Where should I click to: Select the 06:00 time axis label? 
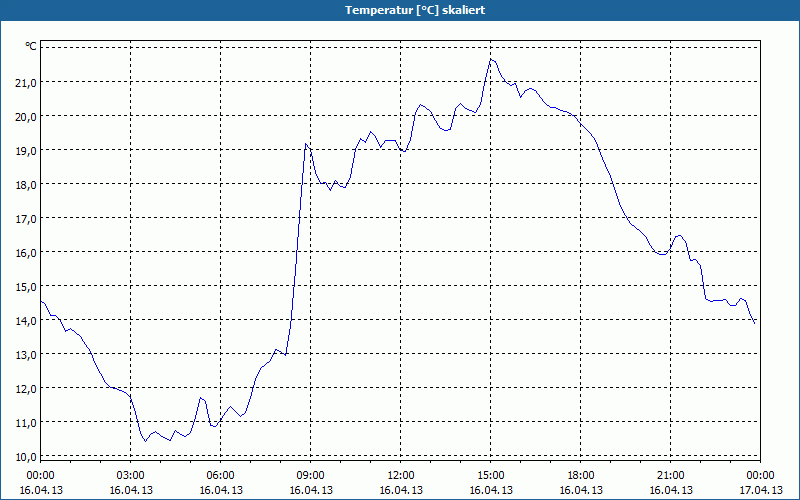220,476
